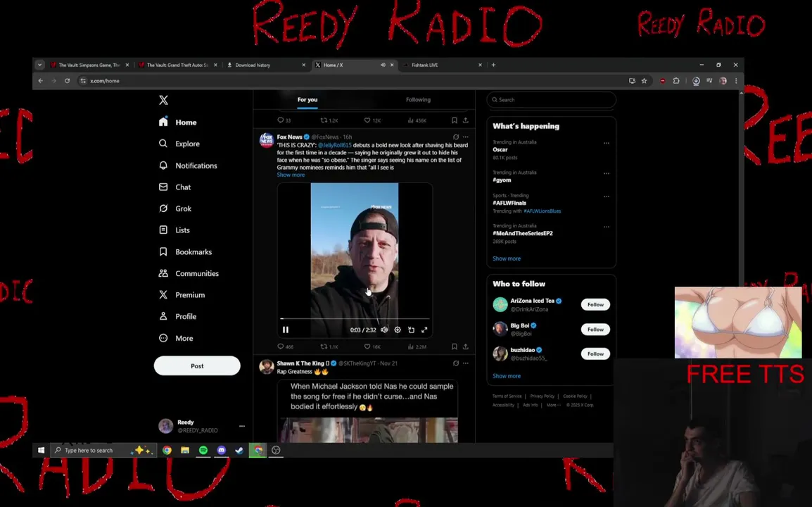This screenshot has height=507, width=812.
Task: Open Fox News profile avatar
Action: (267, 140)
